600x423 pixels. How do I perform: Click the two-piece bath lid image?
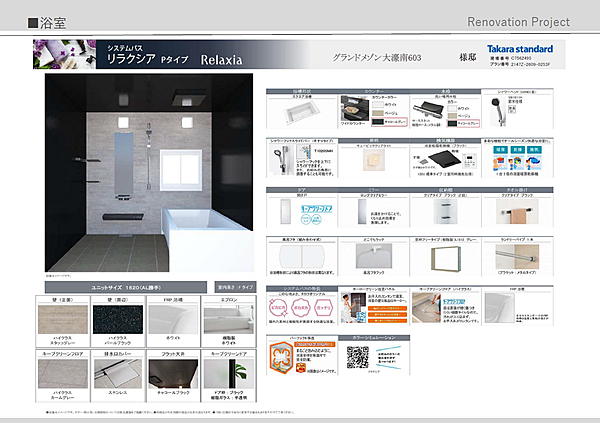tap(302, 256)
